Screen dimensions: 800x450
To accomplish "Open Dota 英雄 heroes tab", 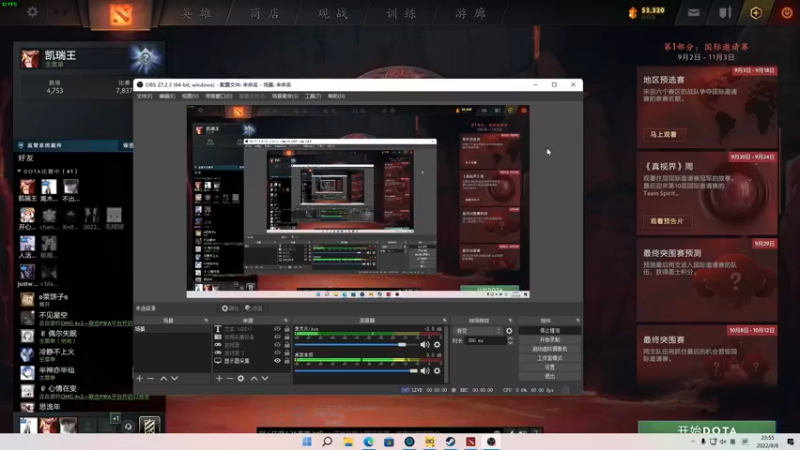I will point(196,13).
